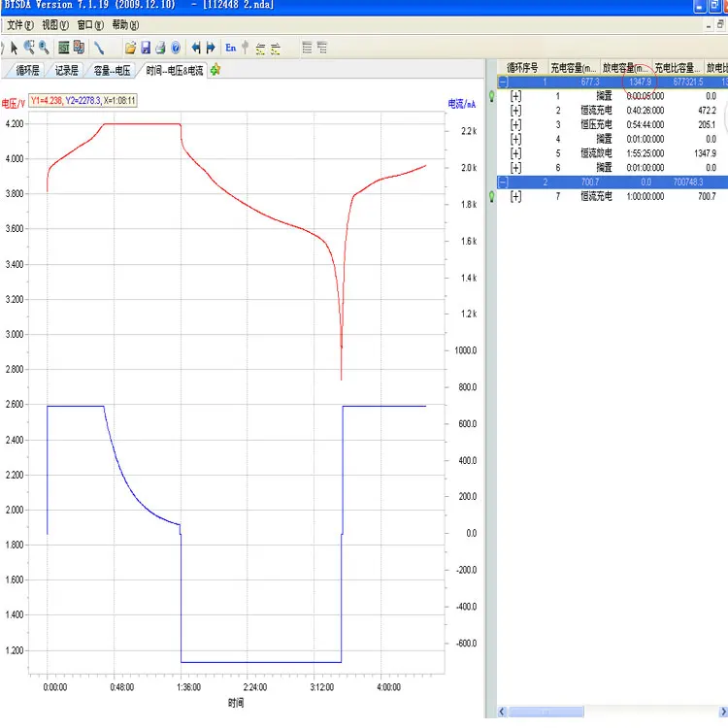The width and height of the screenshot is (728, 728).
Task: Click the duration 1:00:00:000 cell
Action: [x=645, y=197]
